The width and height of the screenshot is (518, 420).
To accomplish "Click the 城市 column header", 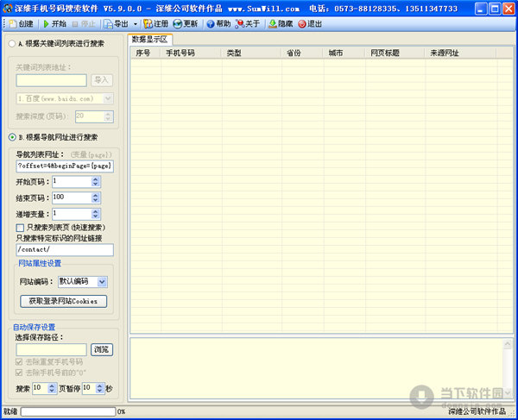I will [344, 53].
